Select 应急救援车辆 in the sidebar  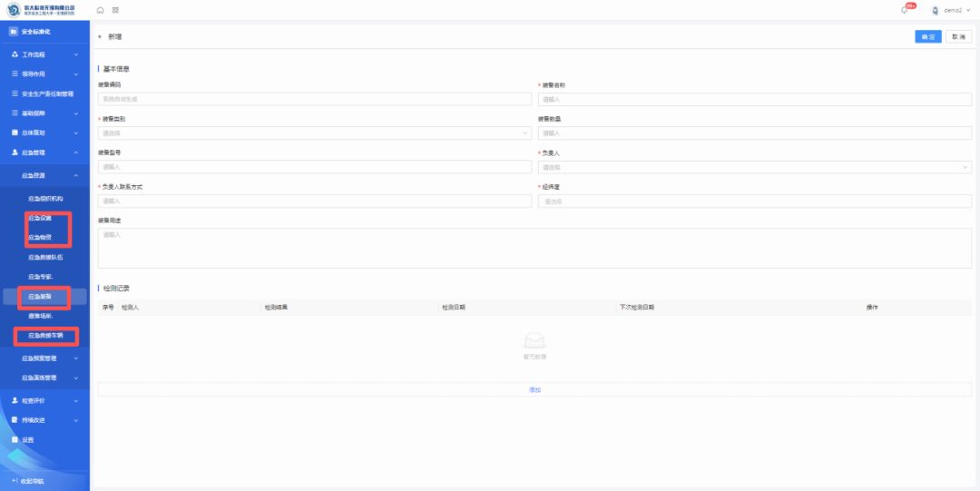(x=45, y=336)
